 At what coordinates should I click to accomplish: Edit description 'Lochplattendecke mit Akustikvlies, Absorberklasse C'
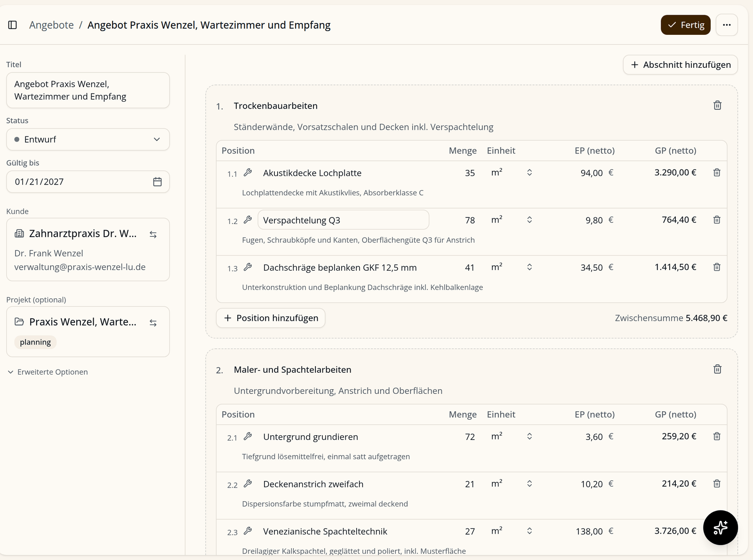point(333,193)
